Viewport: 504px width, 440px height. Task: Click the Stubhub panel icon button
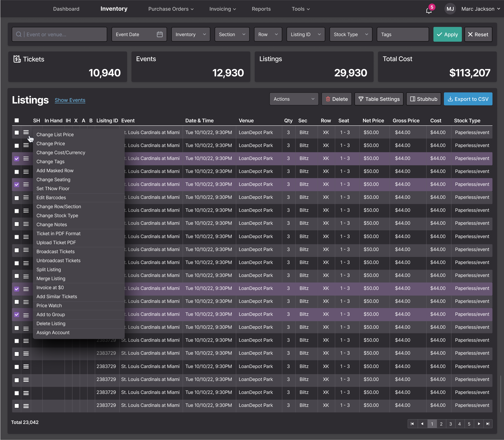pyautogui.click(x=413, y=99)
